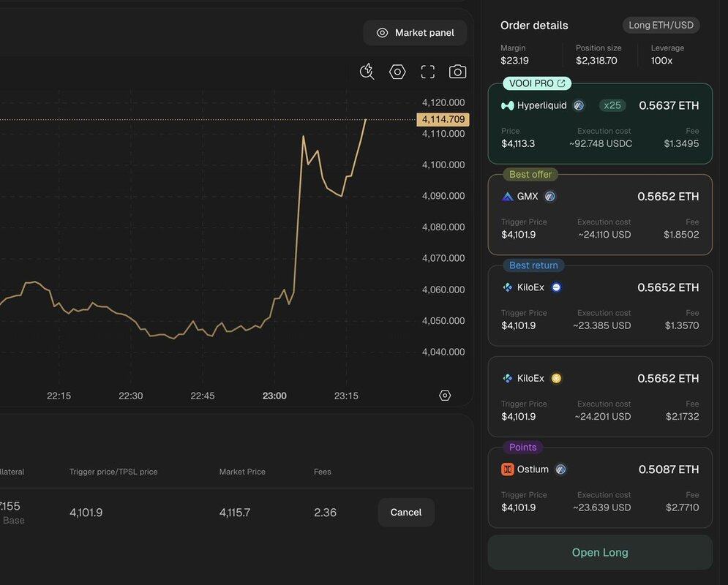Select the GMX Best offer card
This screenshot has width=728, height=585.
tap(600, 215)
